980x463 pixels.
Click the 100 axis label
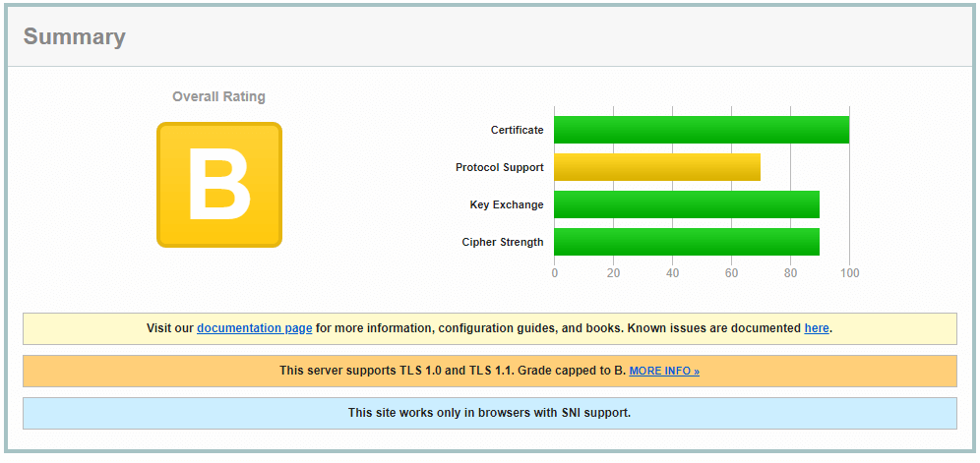pyautogui.click(x=849, y=273)
